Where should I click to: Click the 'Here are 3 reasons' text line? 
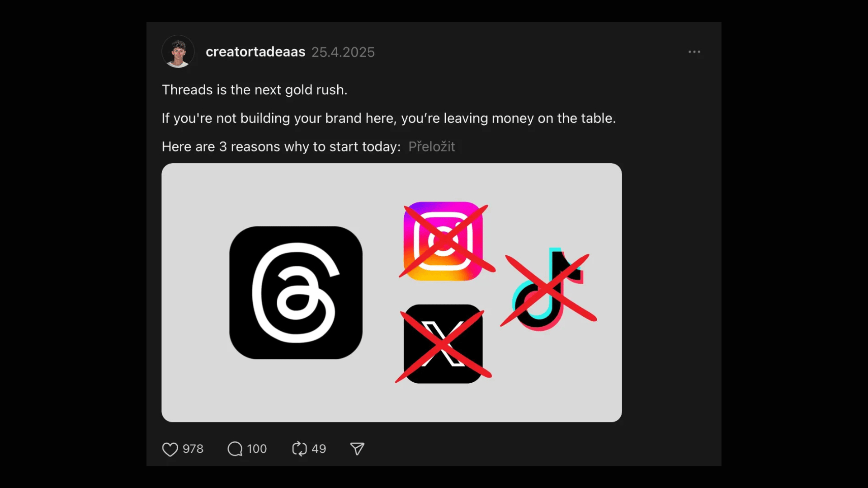point(281,147)
